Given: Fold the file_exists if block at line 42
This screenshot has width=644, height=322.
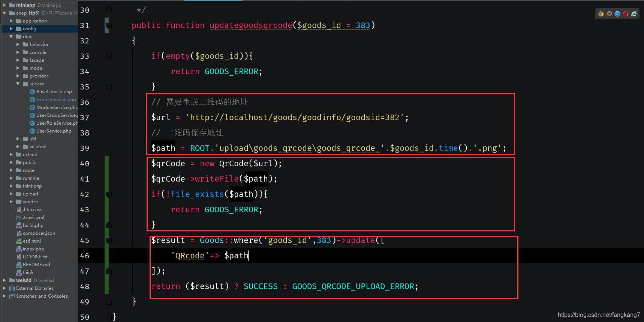Looking at the screenshot, I should point(109,194).
